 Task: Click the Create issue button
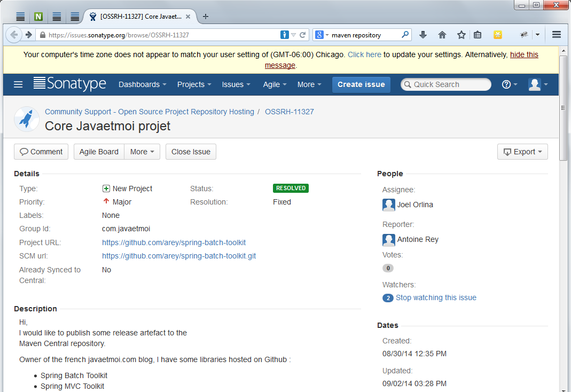click(x=361, y=84)
